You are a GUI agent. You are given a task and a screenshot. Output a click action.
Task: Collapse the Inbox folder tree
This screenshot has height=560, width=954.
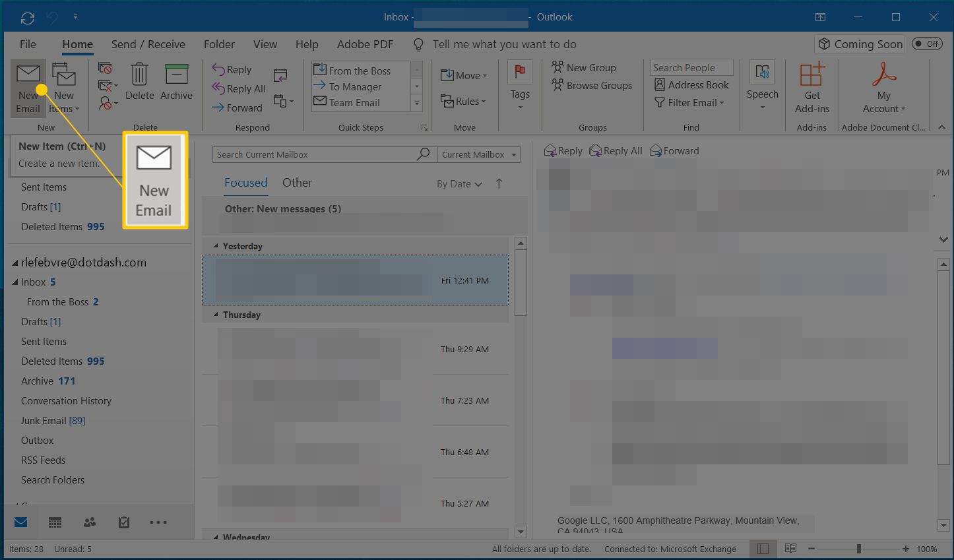tap(15, 282)
